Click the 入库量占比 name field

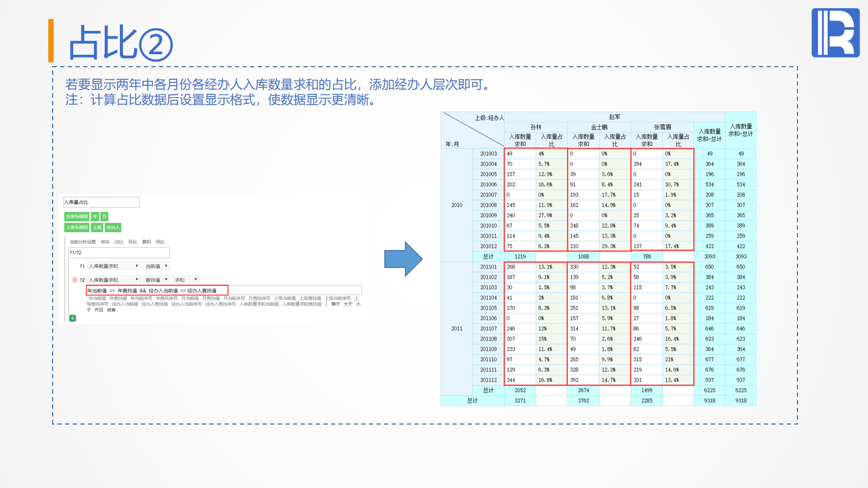point(101,202)
